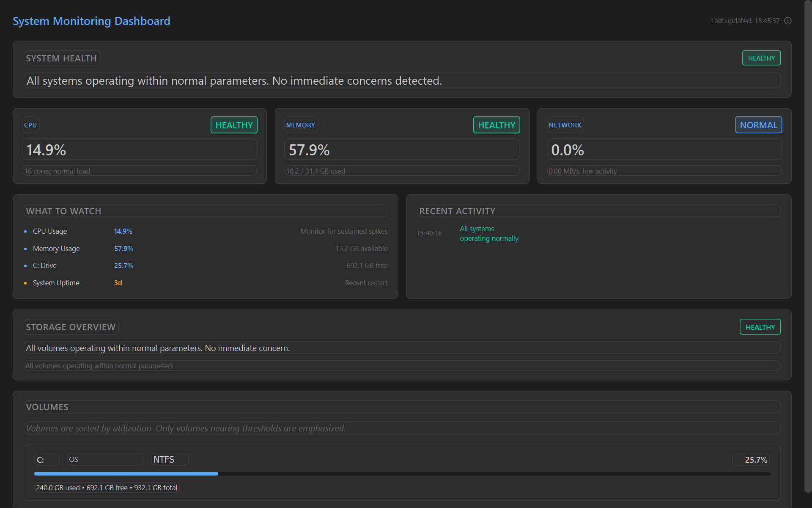Expand the WHAT TO WATCH section header
812x508 pixels.
pyautogui.click(x=63, y=210)
